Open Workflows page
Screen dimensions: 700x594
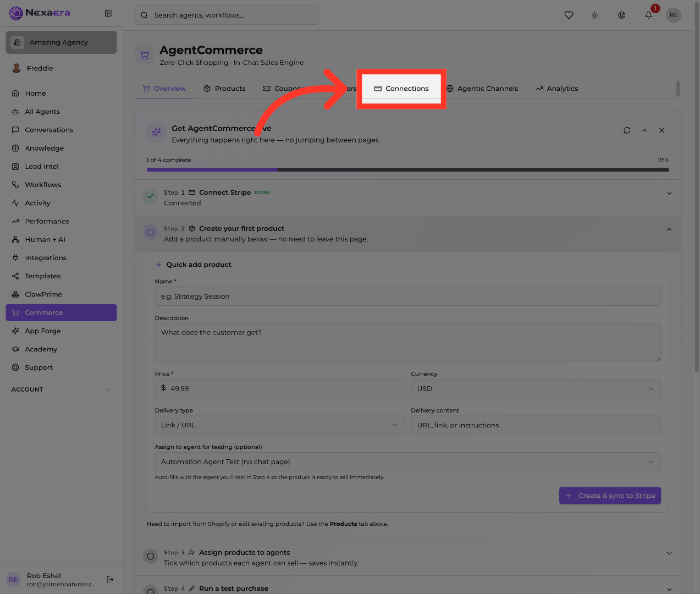pos(61,185)
